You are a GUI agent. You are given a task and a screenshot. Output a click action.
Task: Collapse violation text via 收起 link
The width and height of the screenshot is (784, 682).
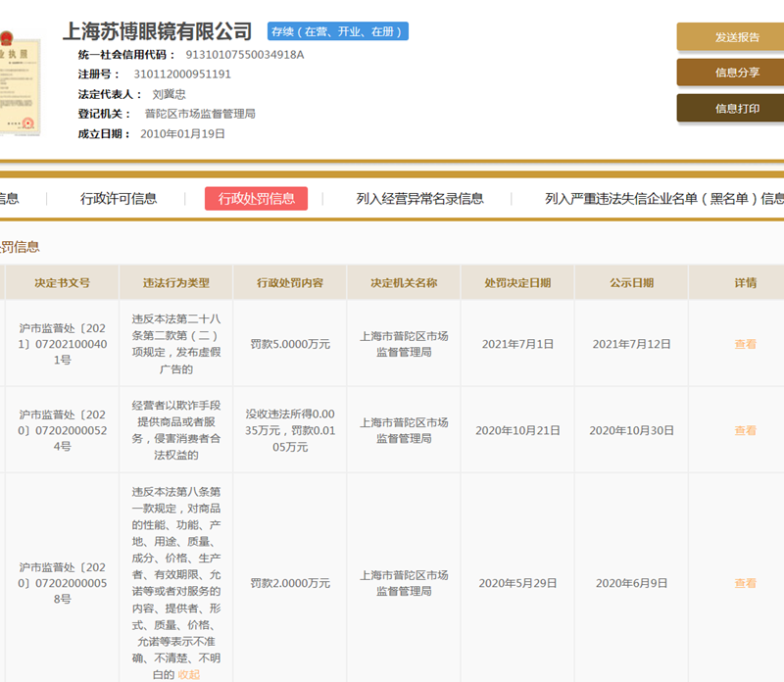tap(188, 674)
